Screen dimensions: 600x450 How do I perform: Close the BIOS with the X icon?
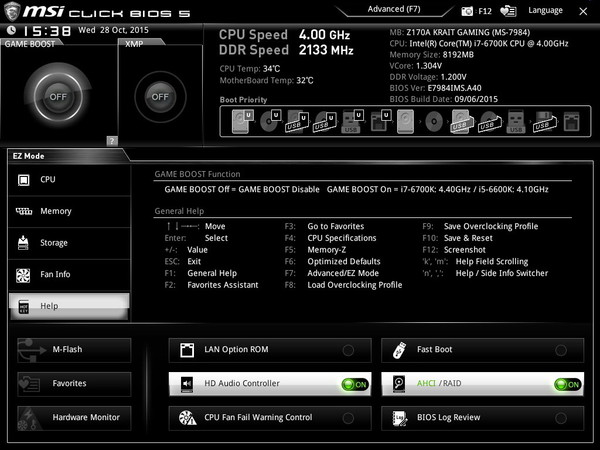(583, 11)
